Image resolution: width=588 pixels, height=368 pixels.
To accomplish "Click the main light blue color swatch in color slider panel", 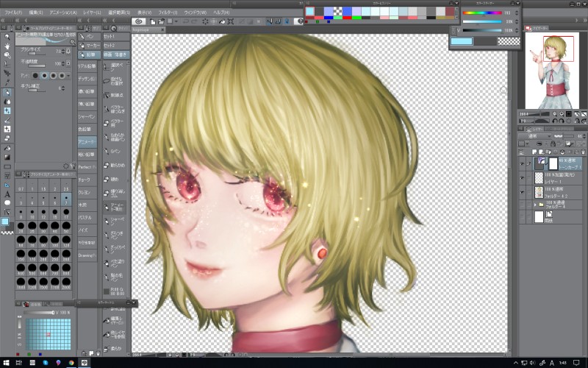I will 462,41.
